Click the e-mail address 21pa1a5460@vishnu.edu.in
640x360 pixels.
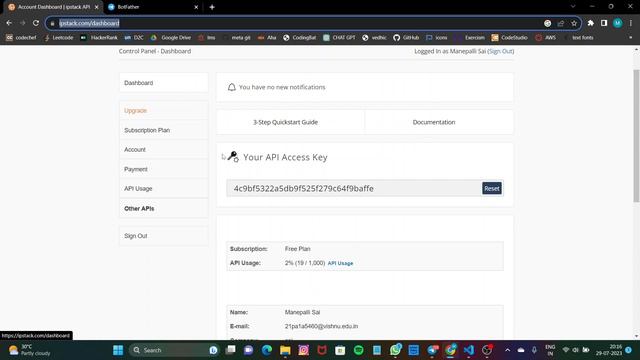321,326
